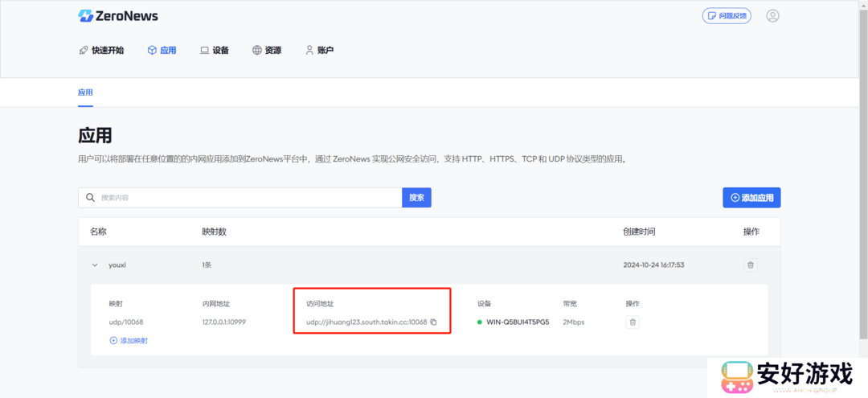Click the 添加映射 link
This screenshot has width=868, height=398.
pyautogui.click(x=129, y=341)
